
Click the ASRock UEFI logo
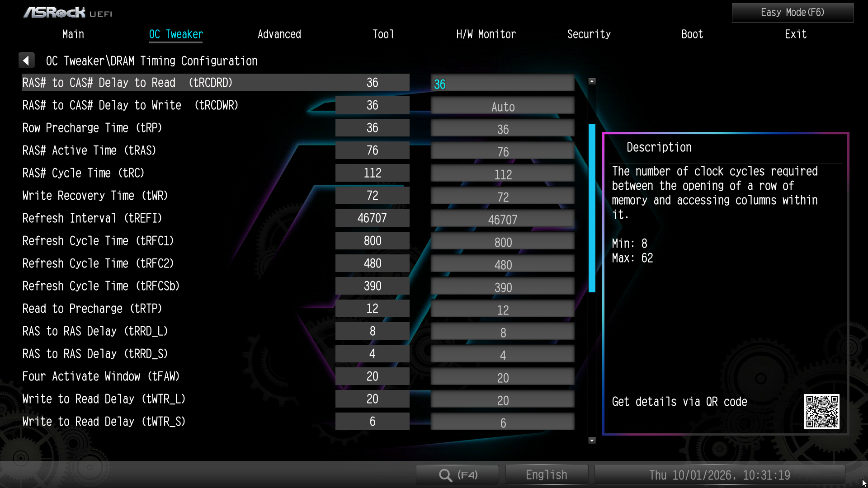[x=68, y=12]
